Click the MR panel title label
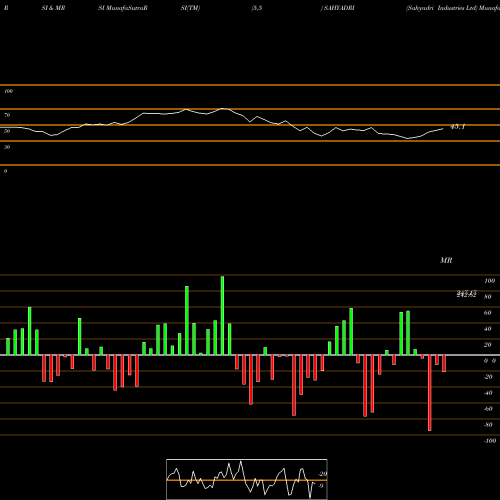Screen dimensions: 500x500 [446, 260]
